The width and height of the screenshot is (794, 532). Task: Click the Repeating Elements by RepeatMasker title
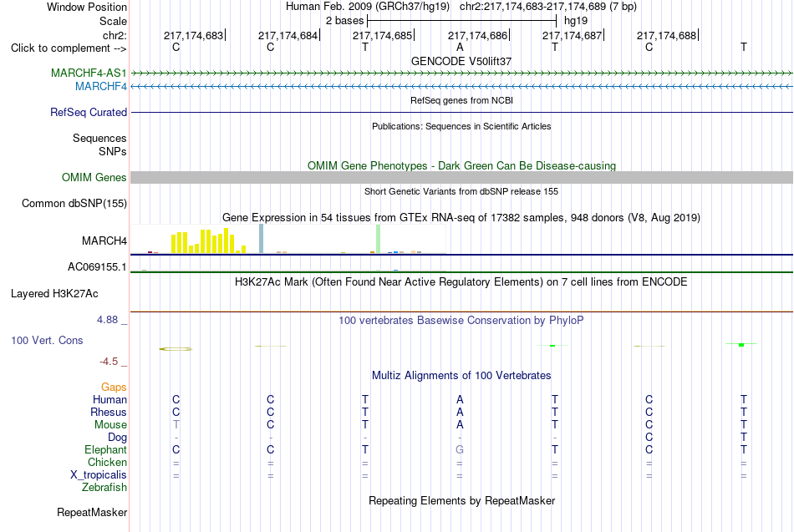tap(462, 500)
